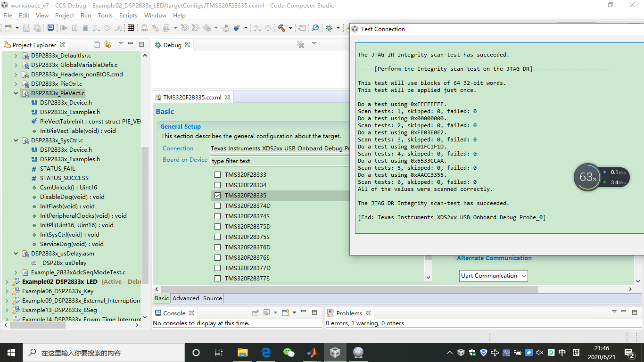
Task: Switch to the Advanced tab
Action: 185,298
